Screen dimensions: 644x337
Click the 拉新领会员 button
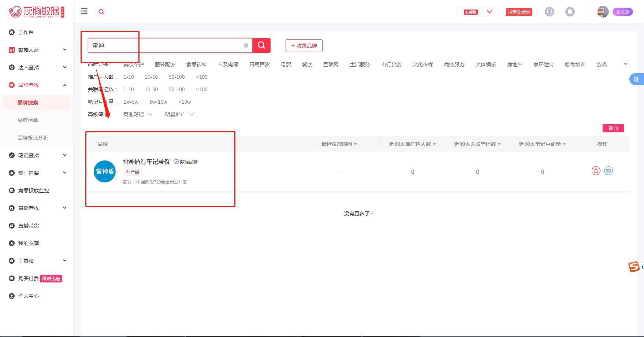pos(519,12)
